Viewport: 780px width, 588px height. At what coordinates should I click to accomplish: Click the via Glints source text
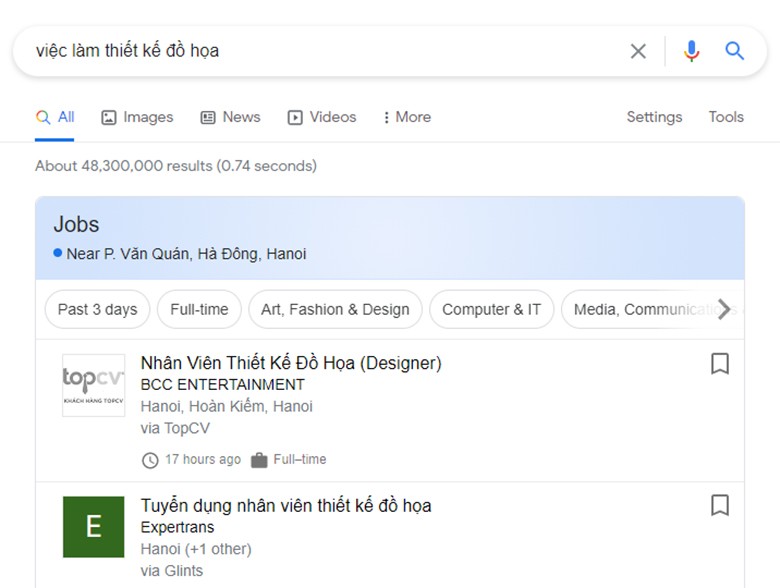pyautogui.click(x=172, y=571)
